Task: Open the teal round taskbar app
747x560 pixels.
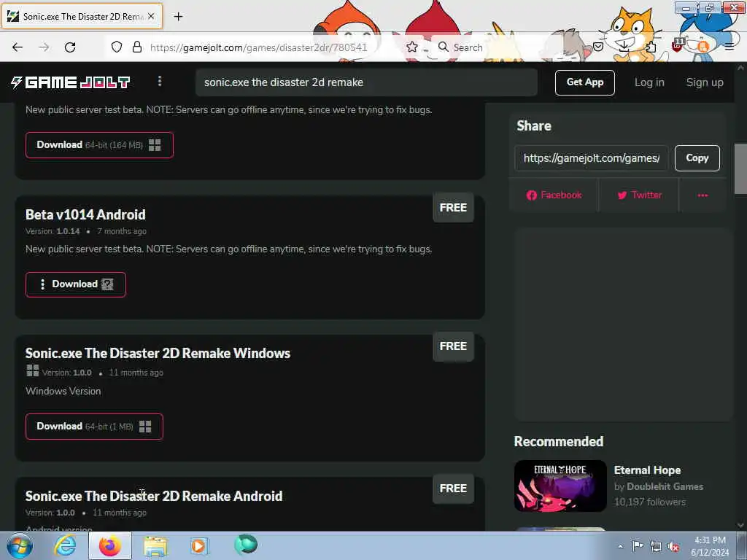Action: pos(246,544)
